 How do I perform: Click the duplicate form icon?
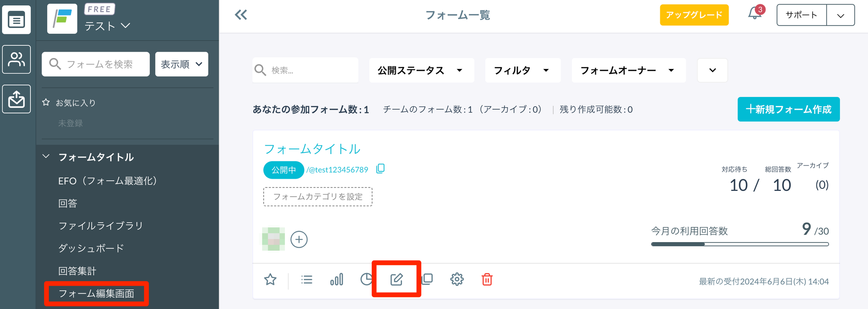[x=427, y=279]
